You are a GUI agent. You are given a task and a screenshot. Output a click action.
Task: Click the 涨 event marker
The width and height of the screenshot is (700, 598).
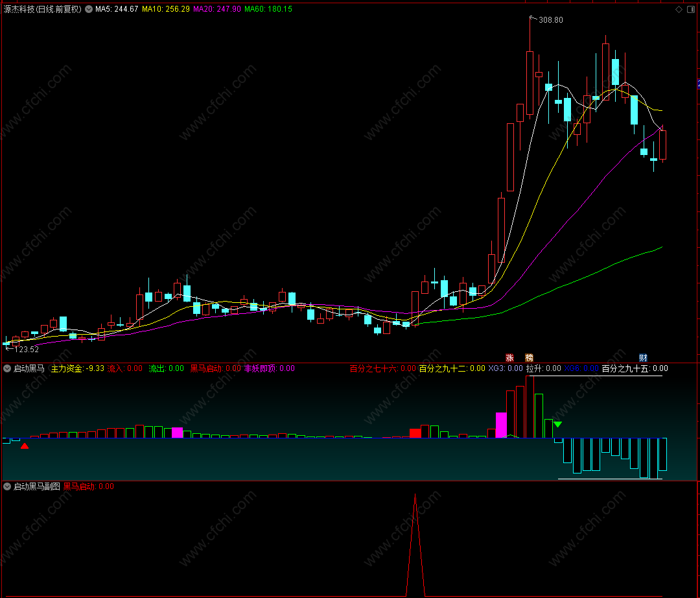coord(510,358)
